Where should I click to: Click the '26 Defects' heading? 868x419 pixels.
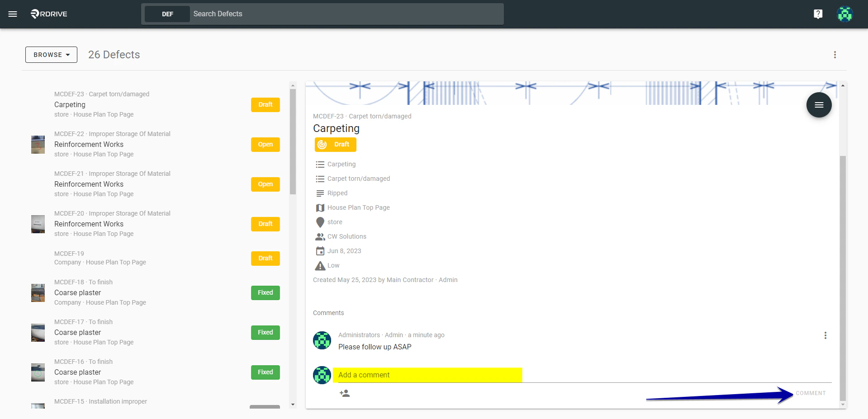pyautogui.click(x=114, y=55)
